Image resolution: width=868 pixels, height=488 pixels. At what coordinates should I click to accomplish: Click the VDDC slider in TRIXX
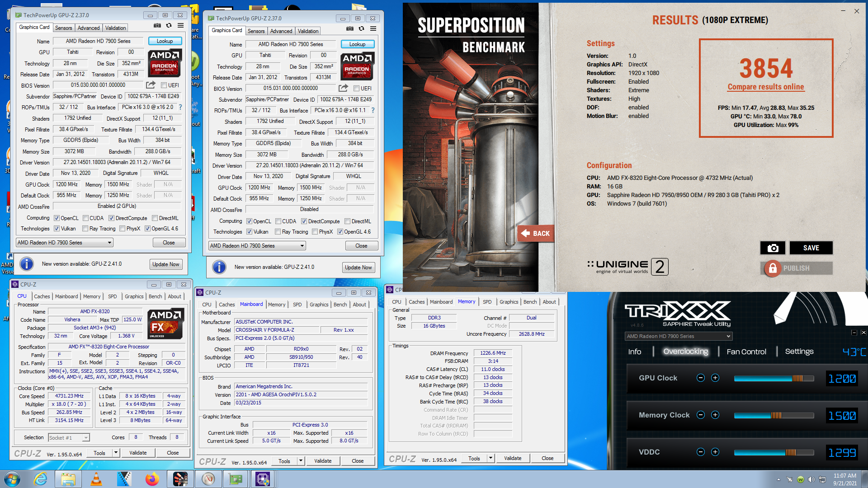[x=774, y=452]
